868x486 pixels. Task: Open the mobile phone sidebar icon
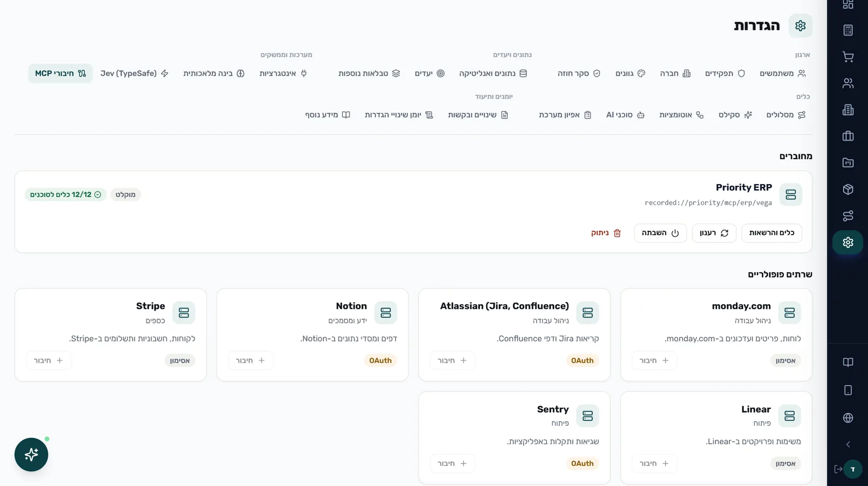coord(848,390)
